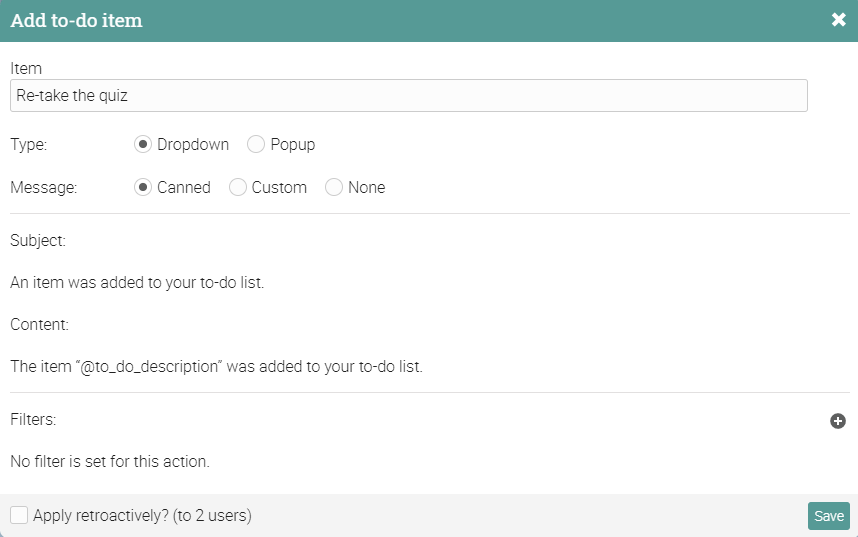Add a new filter with the plus icon
Viewport: 858px width, 537px height.
pyautogui.click(x=838, y=421)
